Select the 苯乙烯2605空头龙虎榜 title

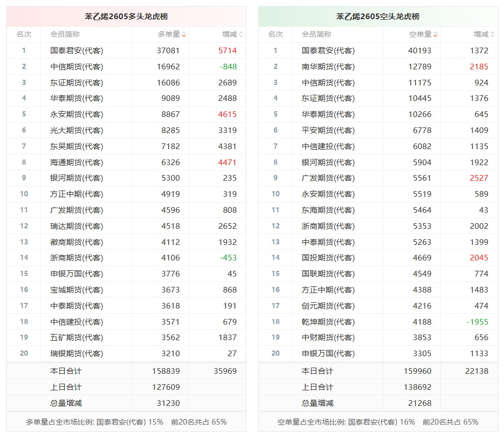378,17
